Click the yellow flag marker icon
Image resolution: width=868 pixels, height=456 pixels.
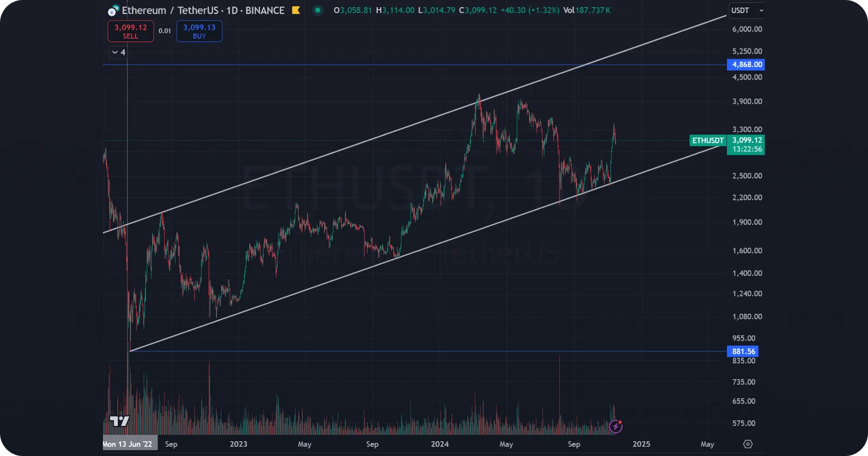296,10
